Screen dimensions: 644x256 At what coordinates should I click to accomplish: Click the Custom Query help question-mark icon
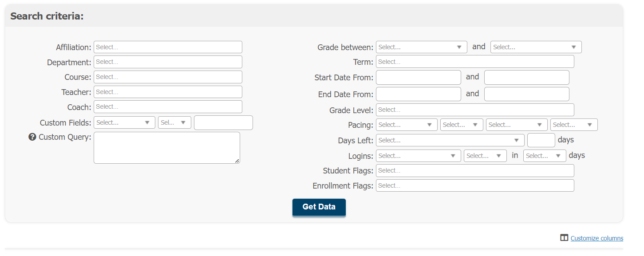[32, 137]
